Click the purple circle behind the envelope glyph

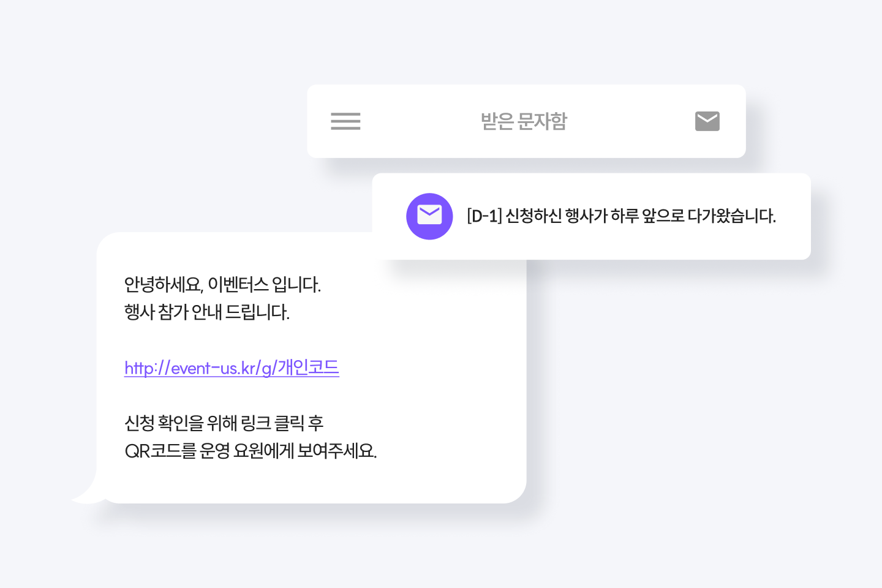(x=429, y=216)
